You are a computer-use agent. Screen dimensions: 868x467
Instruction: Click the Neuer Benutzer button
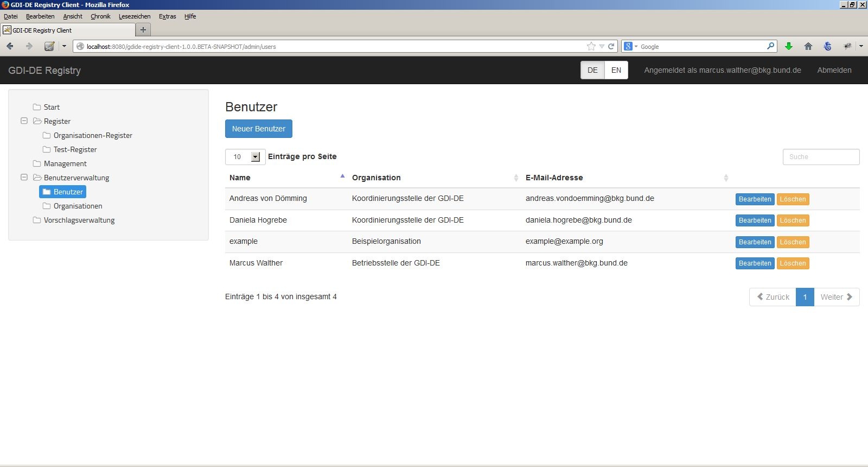259,129
